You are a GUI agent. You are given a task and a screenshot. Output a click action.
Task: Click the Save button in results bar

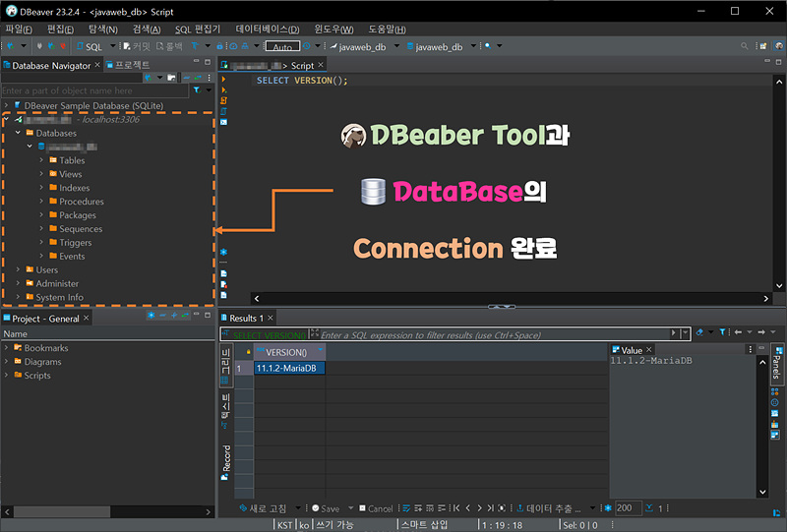[326, 508]
